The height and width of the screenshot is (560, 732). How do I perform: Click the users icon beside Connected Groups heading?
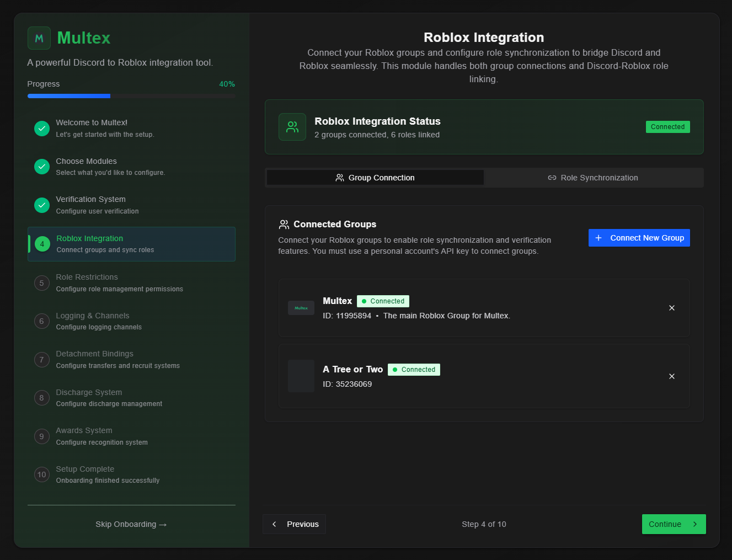[x=284, y=225]
